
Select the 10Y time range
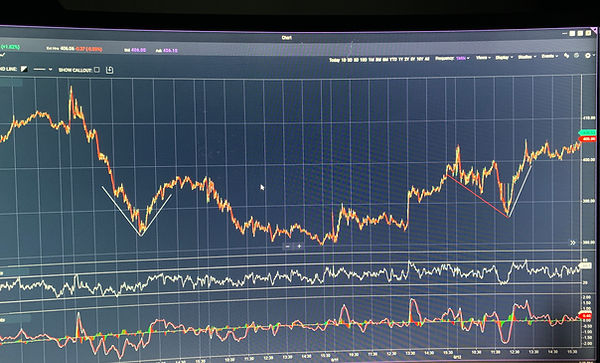(x=419, y=59)
